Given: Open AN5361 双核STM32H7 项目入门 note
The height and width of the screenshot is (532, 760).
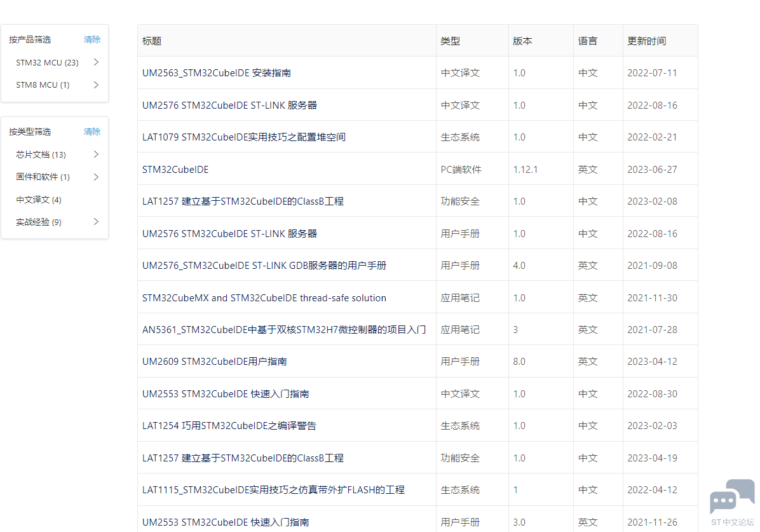Looking at the screenshot, I should [284, 330].
